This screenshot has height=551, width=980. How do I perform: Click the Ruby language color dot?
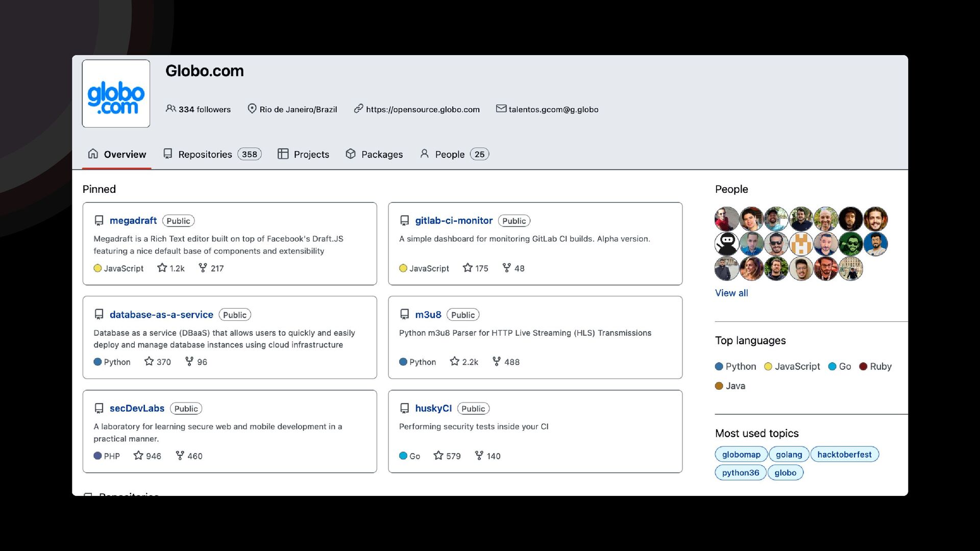(x=863, y=366)
